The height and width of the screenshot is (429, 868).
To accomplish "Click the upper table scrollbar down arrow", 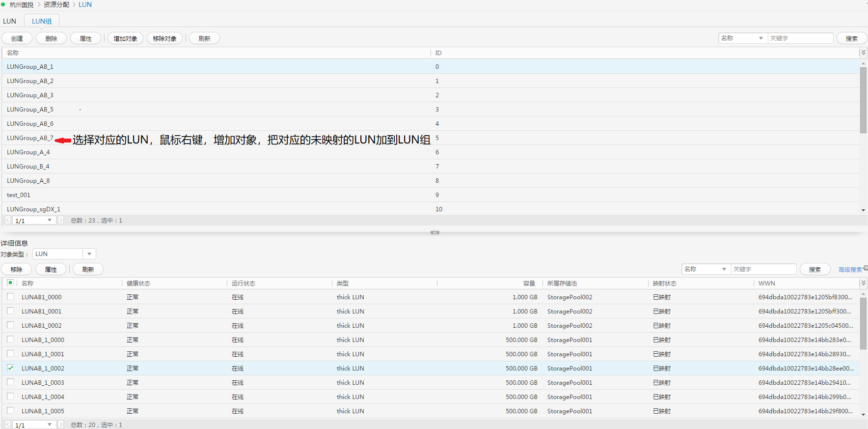I will (x=863, y=210).
